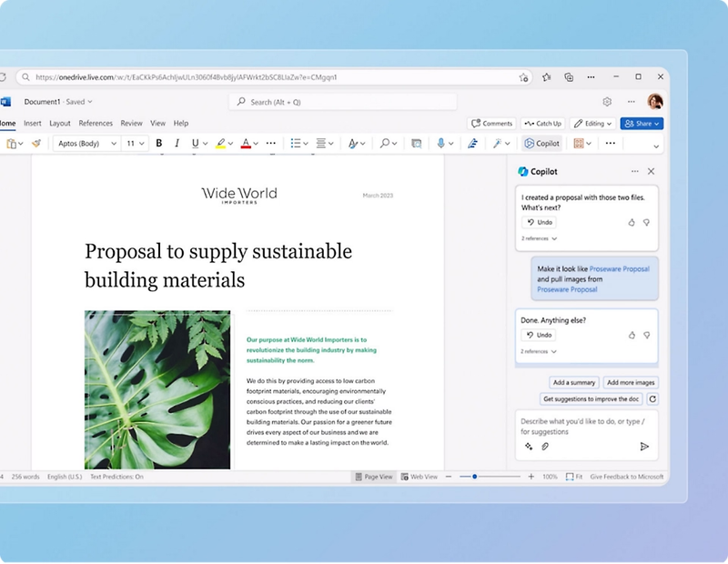Toggle the Copilot pane from ribbon
Image resolution: width=728 pixels, height=564 pixels.
click(541, 144)
